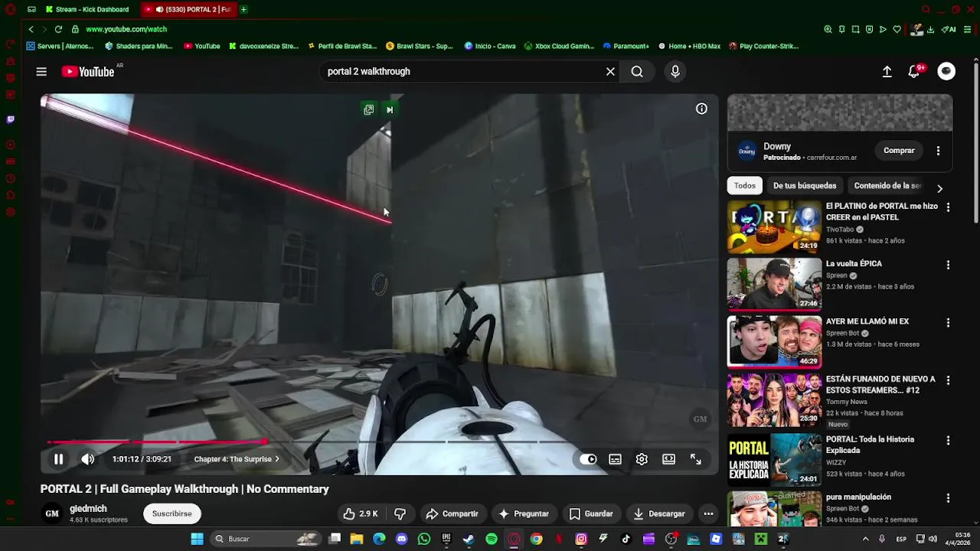This screenshot has height=551, width=980.
Task: Reload the page with refresh icon
Action: coord(58,29)
